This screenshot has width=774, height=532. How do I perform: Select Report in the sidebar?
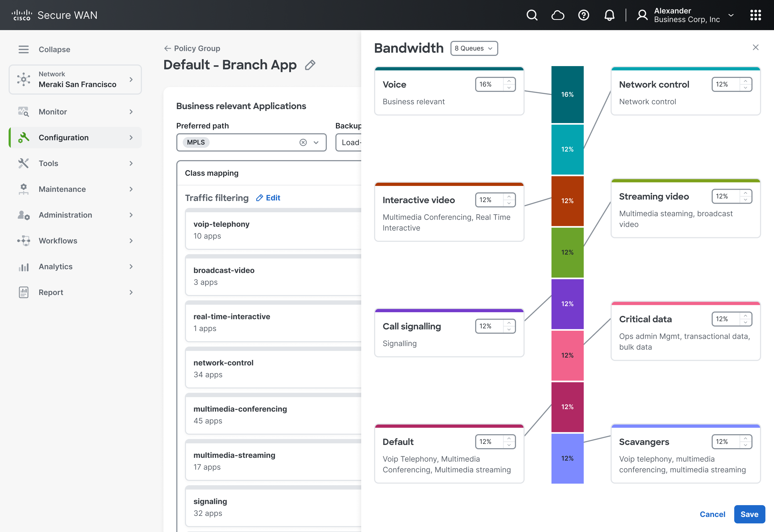(75, 292)
